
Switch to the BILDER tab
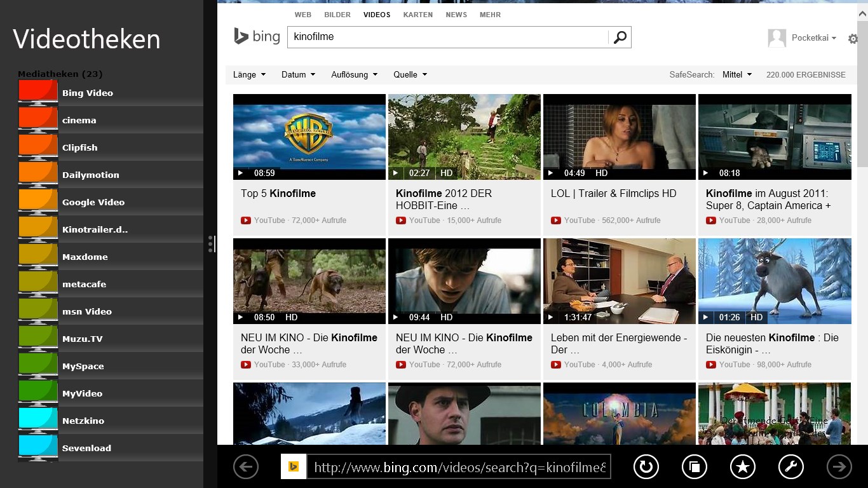coord(337,15)
